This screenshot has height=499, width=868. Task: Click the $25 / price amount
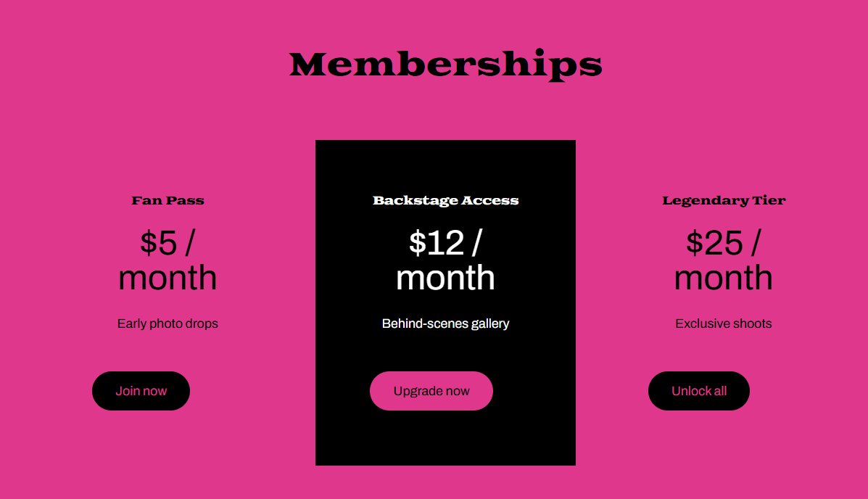pyautogui.click(x=724, y=243)
